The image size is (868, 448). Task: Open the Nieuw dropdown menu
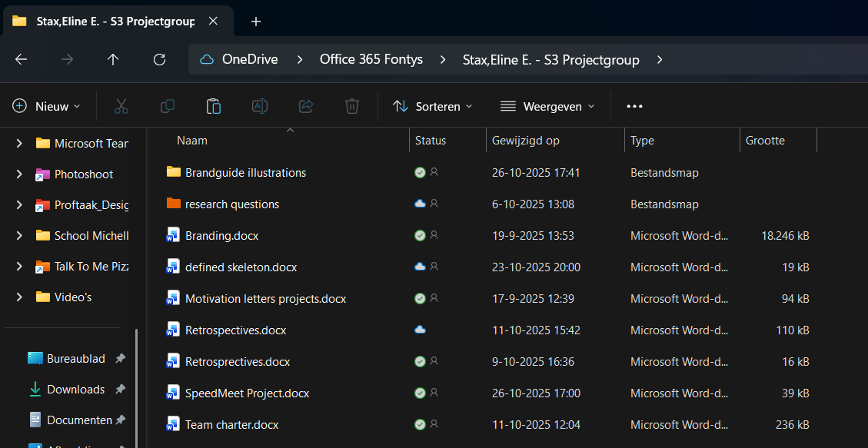point(47,106)
